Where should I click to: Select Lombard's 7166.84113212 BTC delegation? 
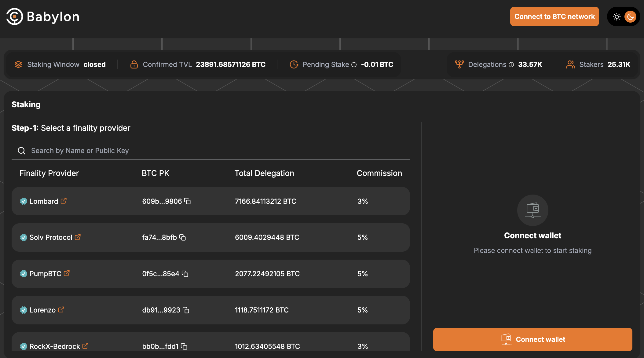coord(265,201)
